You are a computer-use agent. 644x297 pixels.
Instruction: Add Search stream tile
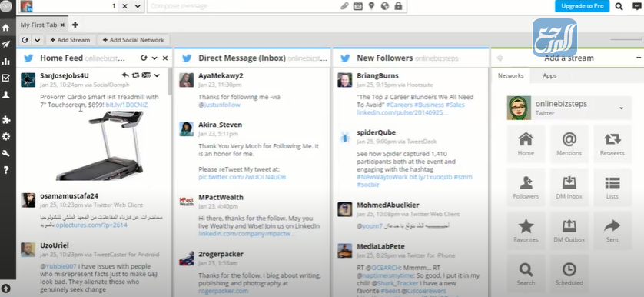(526, 274)
